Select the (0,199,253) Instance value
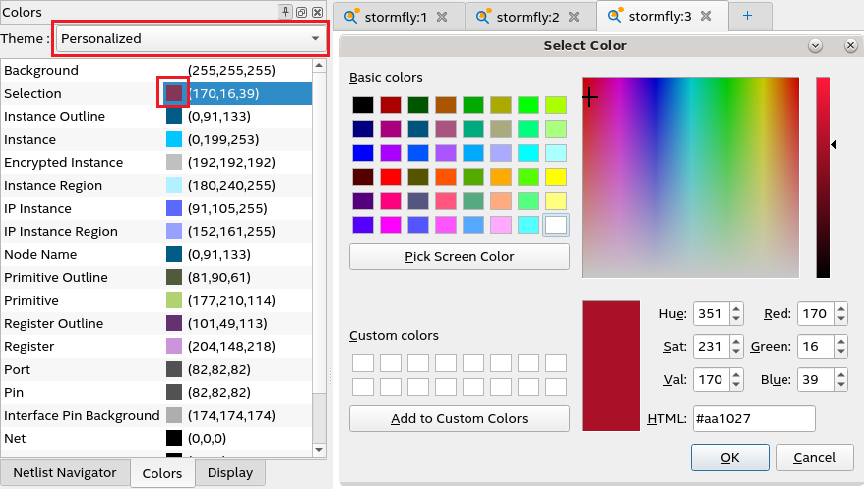Viewport: 864px width, 489px height. [x=223, y=139]
